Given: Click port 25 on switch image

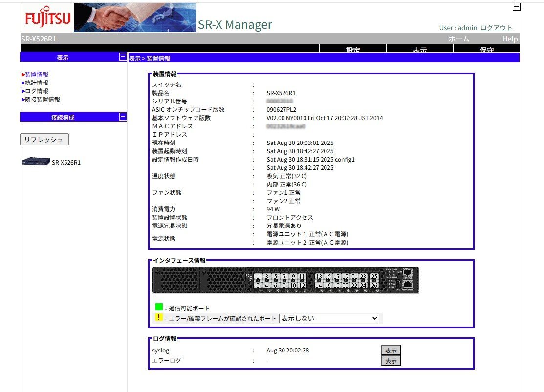Looking at the screenshot, I should click(374, 277).
